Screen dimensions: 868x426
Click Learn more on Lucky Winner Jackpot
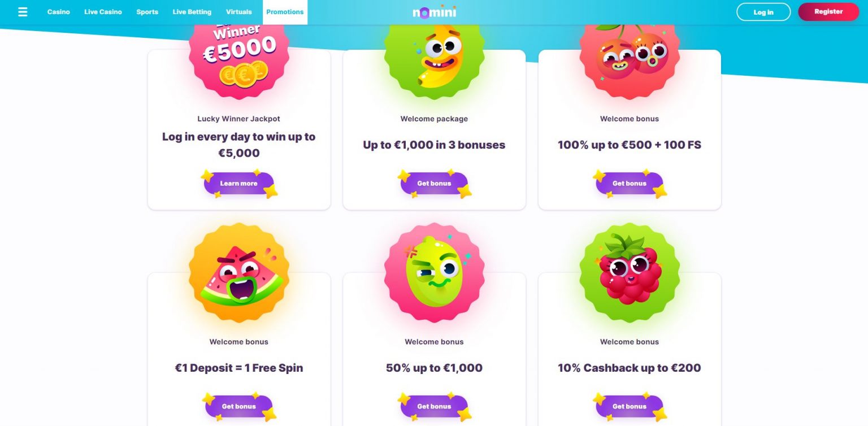[239, 184]
